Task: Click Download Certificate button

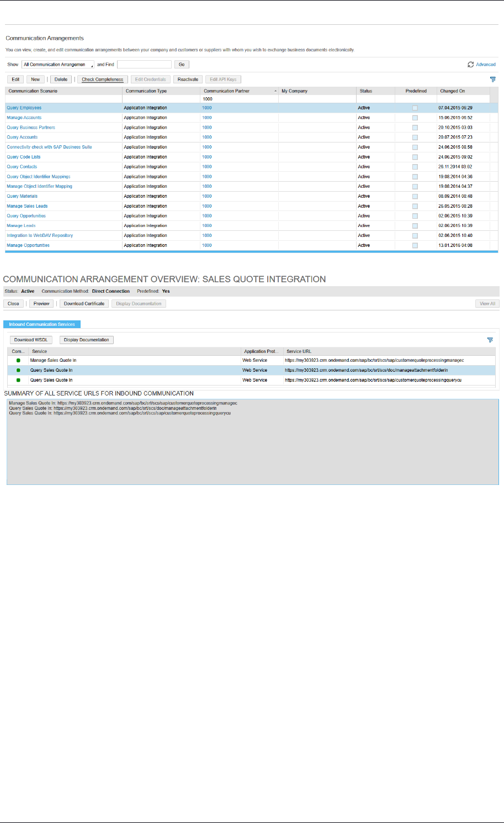Action: click(x=84, y=304)
